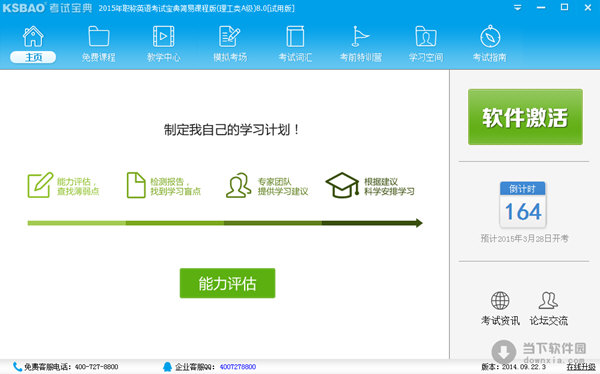This screenshot has width=600, height=374.
Task: Open 考试词汇 book icon
Action: click(295, 36)
